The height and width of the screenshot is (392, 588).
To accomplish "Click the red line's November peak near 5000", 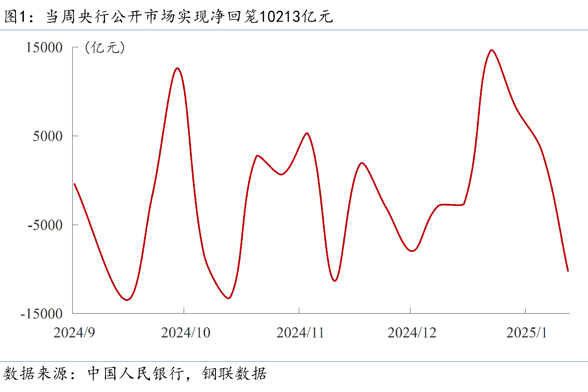I will coord(307,133).
